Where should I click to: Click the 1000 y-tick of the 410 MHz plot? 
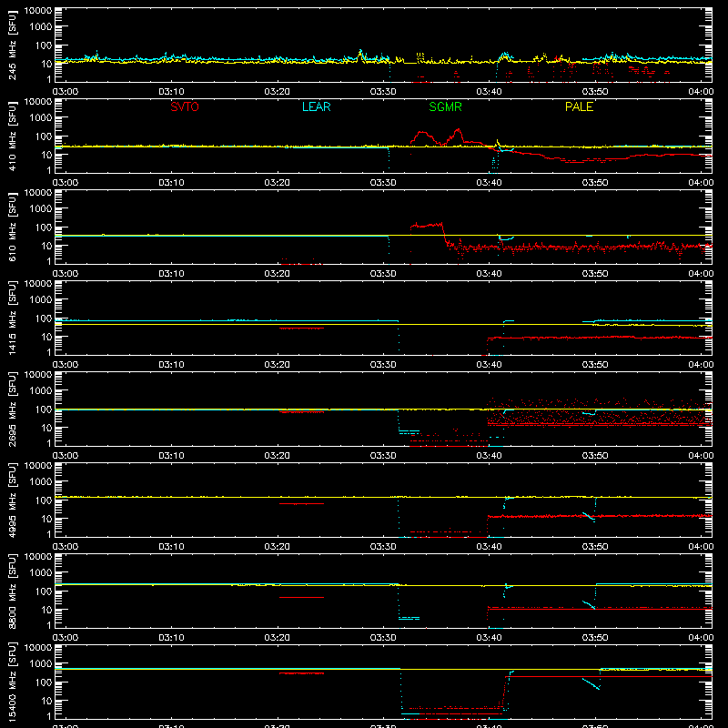coord(41,118)
